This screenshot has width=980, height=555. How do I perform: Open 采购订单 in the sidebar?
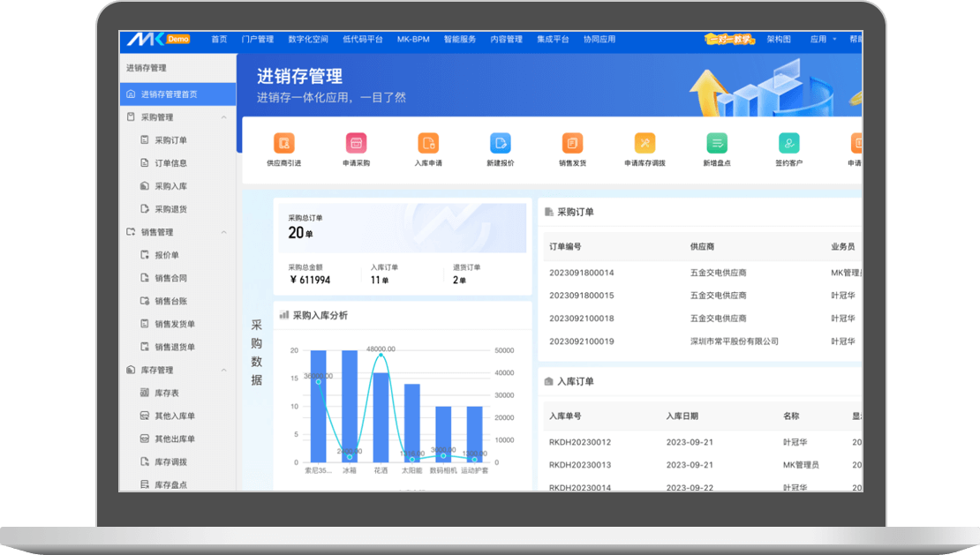tap(170, 140)
